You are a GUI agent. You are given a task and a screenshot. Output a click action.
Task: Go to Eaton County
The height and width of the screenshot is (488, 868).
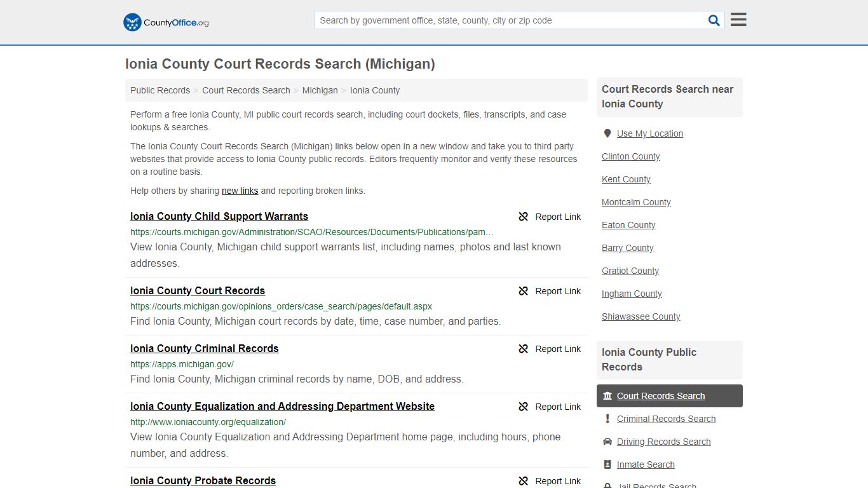[628, 225]
